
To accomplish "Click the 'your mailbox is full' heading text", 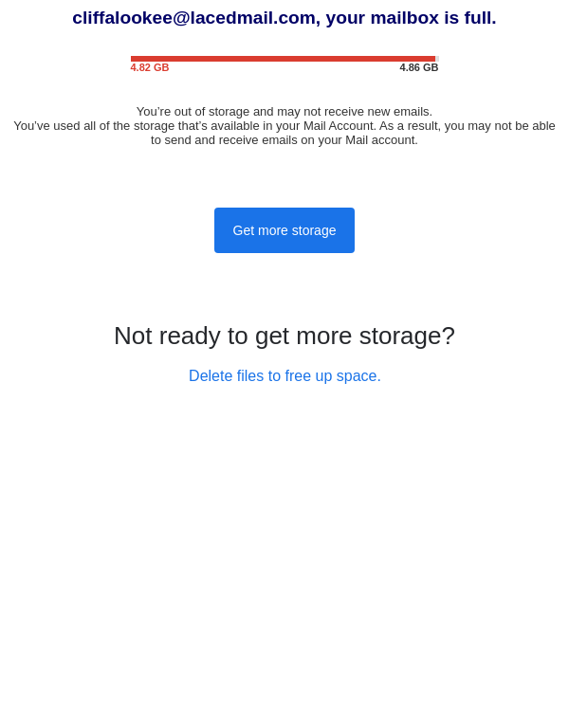I will (x=411, y=18).
